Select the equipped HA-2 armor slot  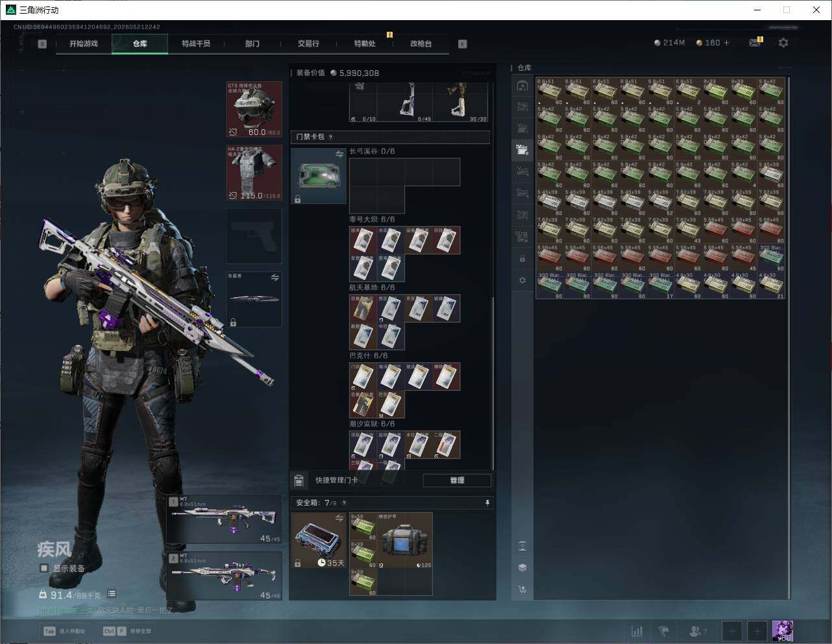254,173
